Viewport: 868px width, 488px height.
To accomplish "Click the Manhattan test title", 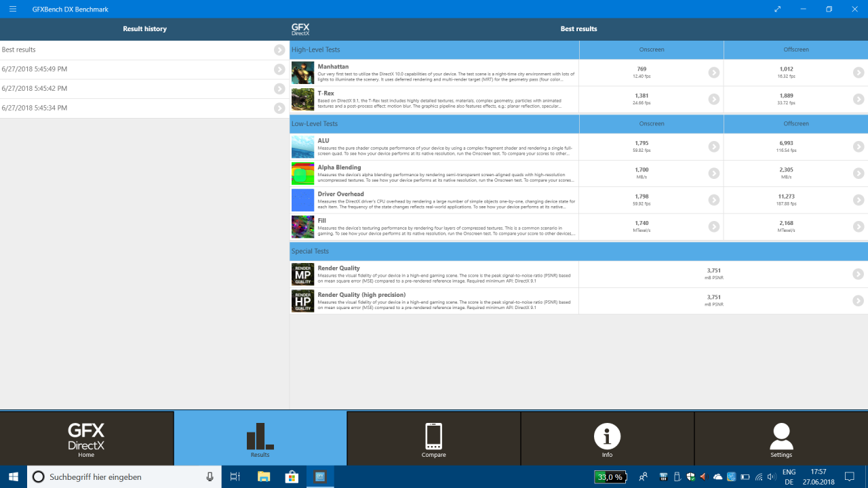I will pos(333,66).
